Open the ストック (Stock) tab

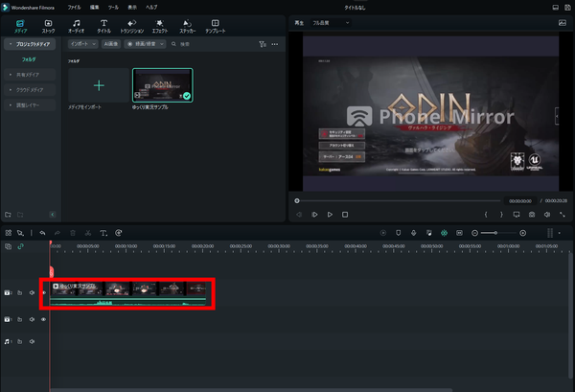(x=48, y=27)
